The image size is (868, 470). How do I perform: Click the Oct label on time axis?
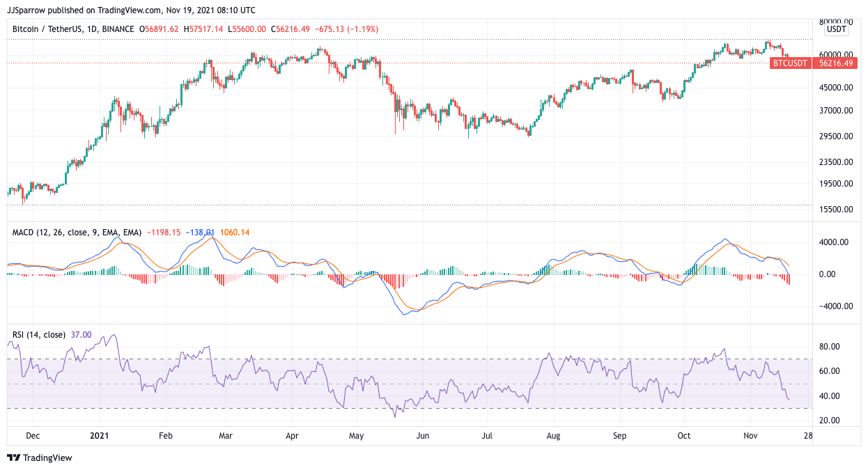click(683, 436)
